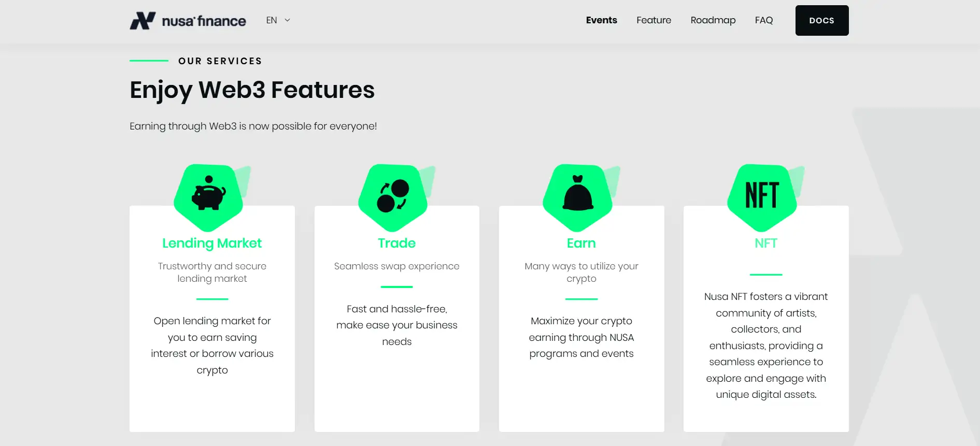Click the nusa finance wordmark text

click(x=204, y=21)
